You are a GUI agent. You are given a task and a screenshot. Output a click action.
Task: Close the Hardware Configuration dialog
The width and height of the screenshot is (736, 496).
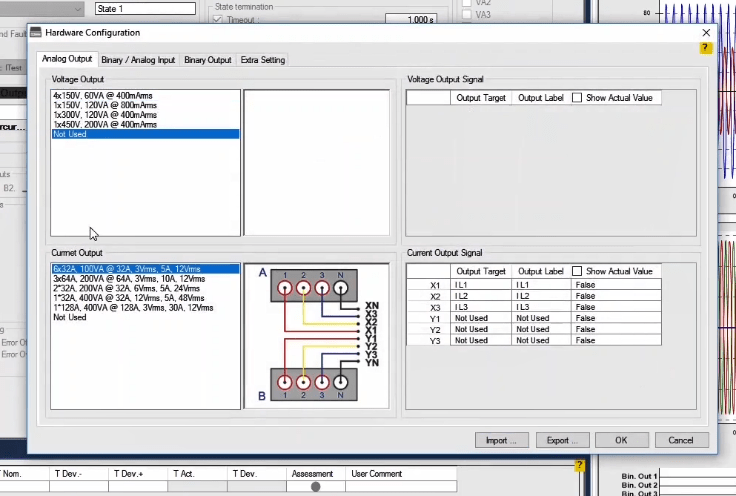(x=706, y=33)
